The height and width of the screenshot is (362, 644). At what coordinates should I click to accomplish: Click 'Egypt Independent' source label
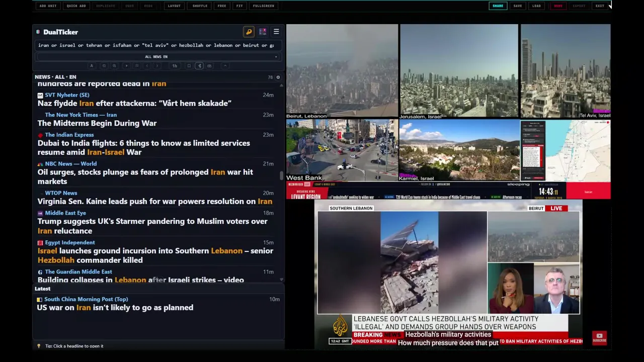[70, 242]
